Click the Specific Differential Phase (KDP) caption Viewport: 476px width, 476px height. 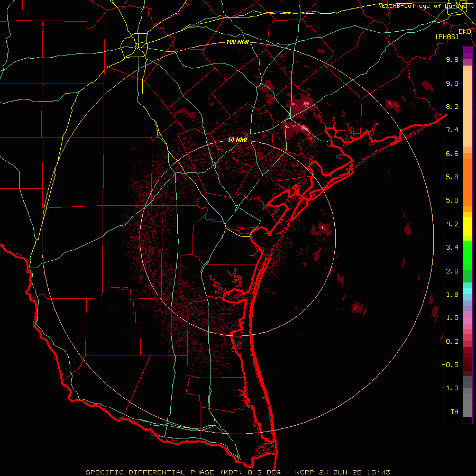[164, 472]
